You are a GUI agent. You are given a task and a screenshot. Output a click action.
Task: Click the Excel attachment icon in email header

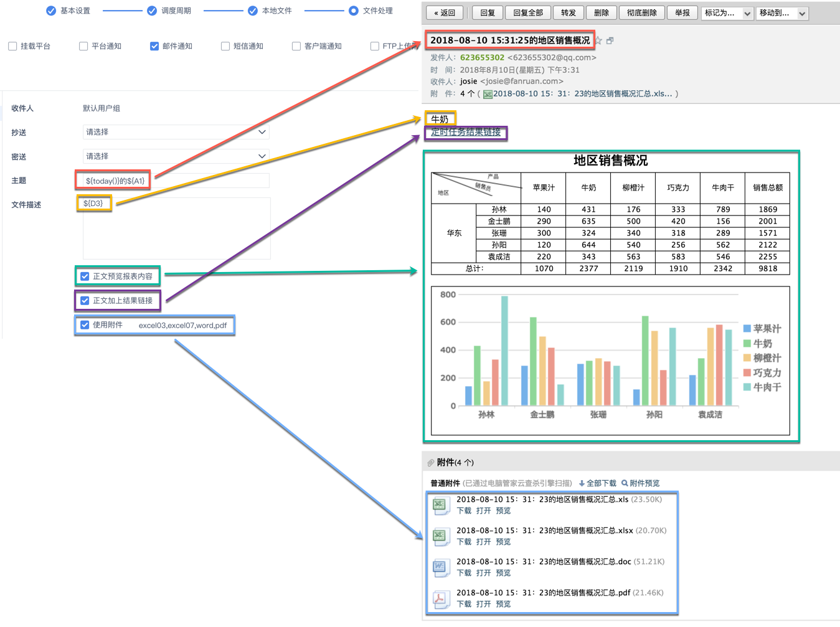488,94
